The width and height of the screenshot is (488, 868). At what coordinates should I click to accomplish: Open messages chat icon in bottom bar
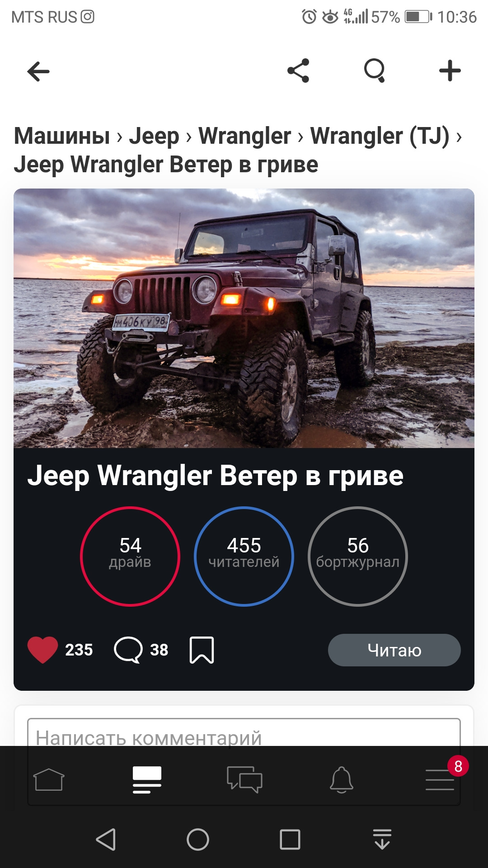coord(244,779)
